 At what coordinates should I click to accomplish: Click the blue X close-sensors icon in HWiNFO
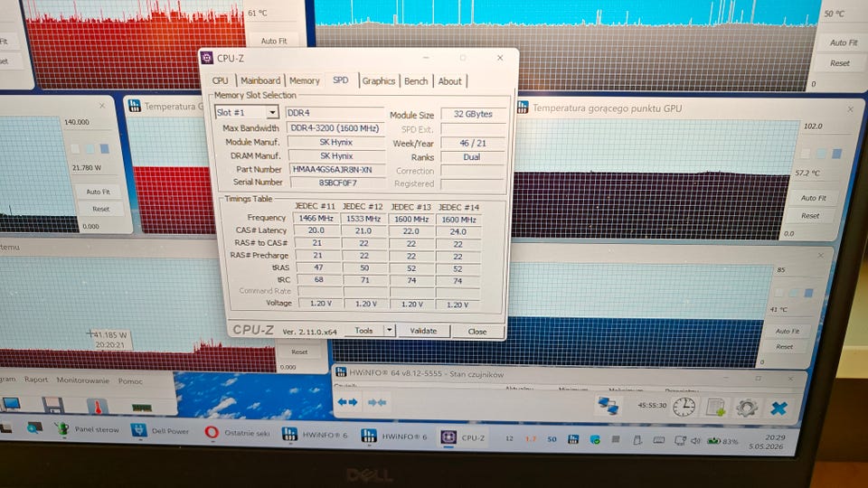[x=778, y=408]
